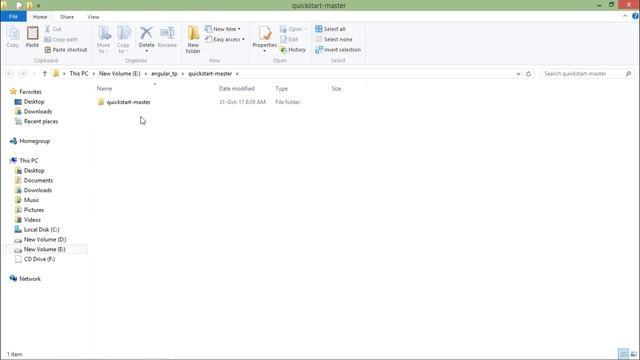
Task: Switch to the Home ribbon tab
Action: click(x=40, y=17)
